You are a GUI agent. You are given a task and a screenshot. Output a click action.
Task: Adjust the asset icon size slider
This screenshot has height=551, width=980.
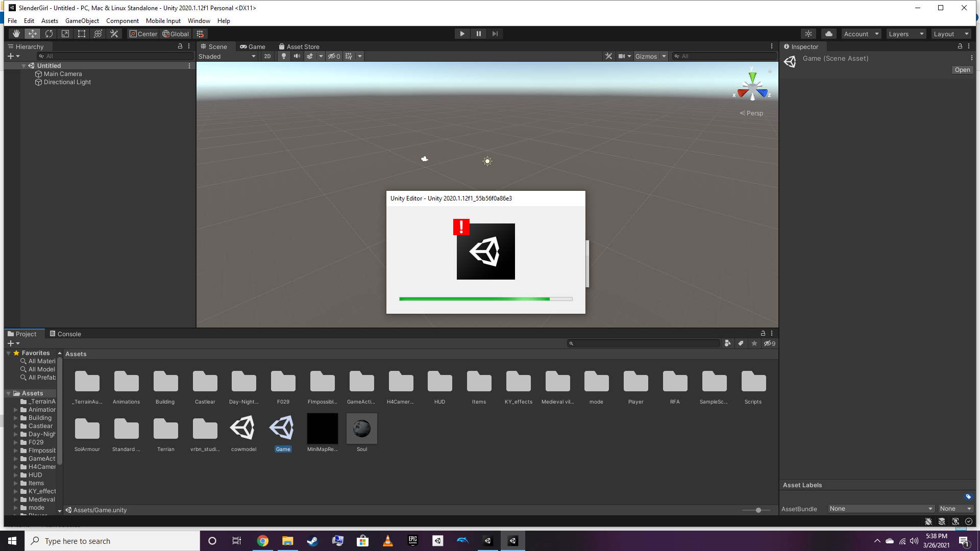click(x=758, y=510)
